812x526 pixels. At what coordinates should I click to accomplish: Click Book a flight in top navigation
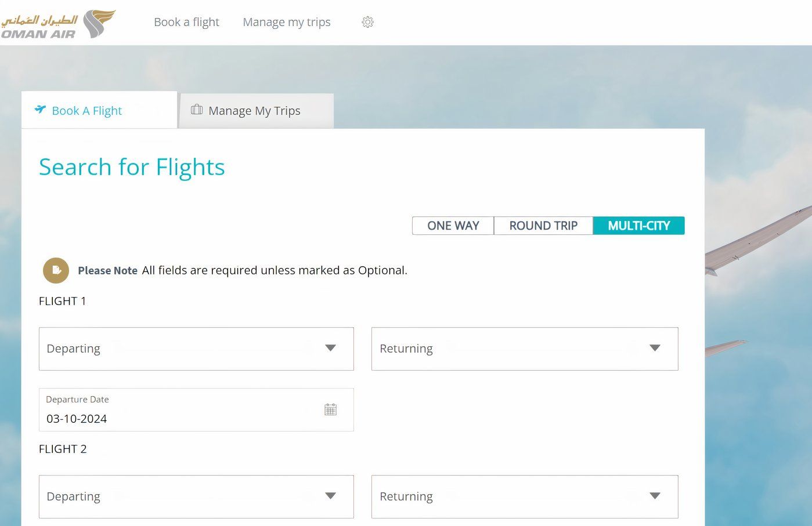[186, 22]
